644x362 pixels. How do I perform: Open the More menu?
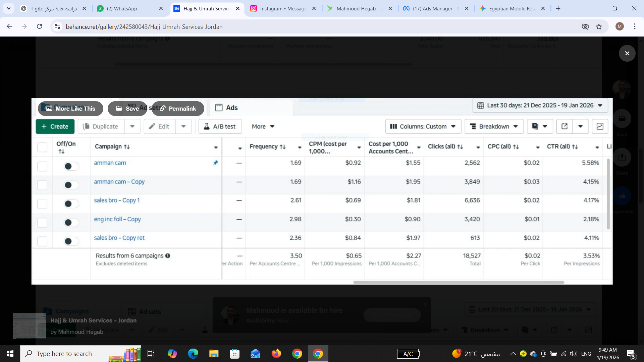point(263,126)
